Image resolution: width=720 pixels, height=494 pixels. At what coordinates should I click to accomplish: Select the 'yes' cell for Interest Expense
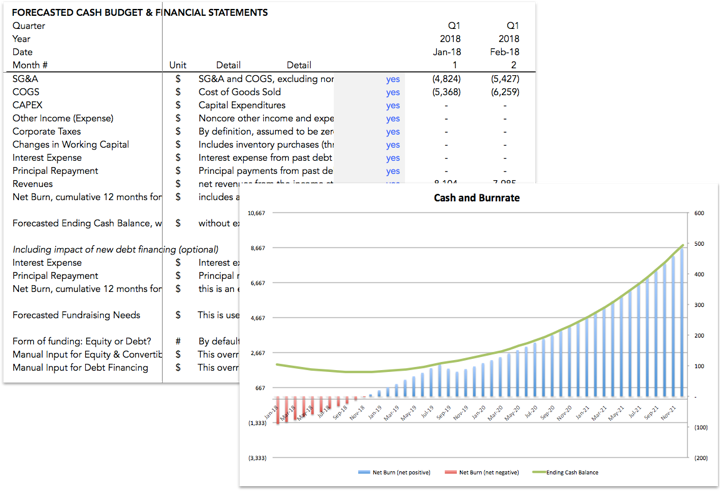(393, 157)
